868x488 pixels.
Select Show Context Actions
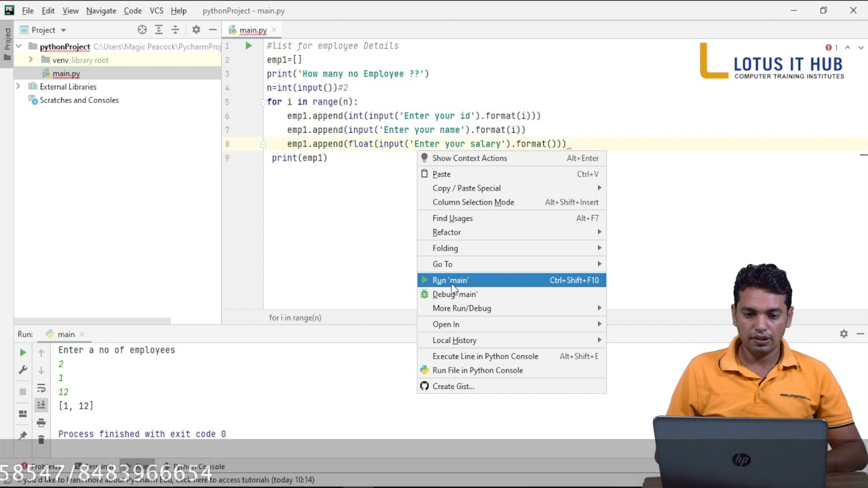[x=511, y=158]
